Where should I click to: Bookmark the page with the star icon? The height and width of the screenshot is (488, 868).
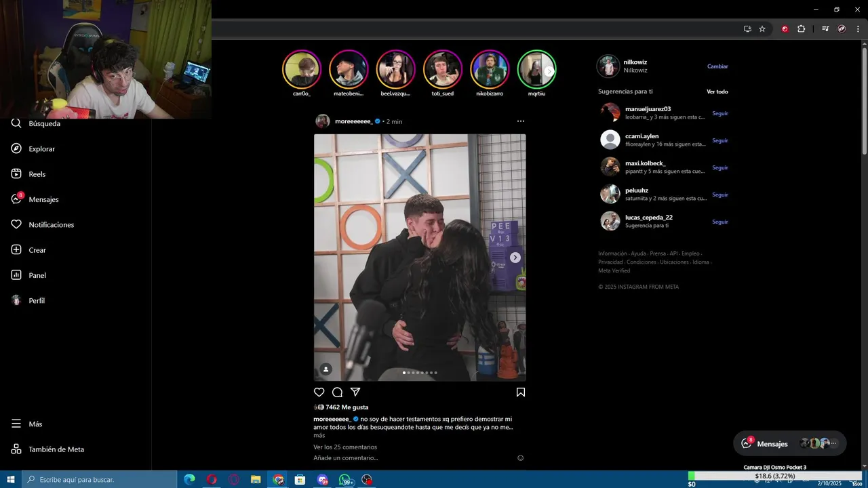(x=762, y=29)
